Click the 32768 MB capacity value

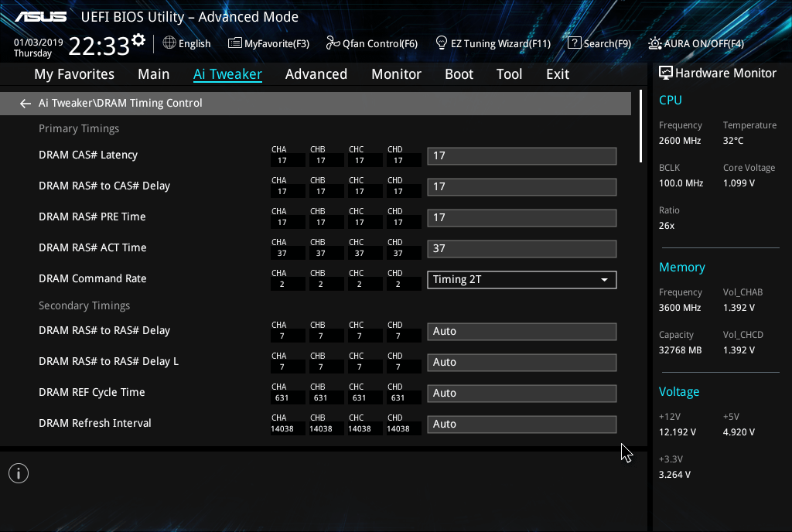click(681, 350)
